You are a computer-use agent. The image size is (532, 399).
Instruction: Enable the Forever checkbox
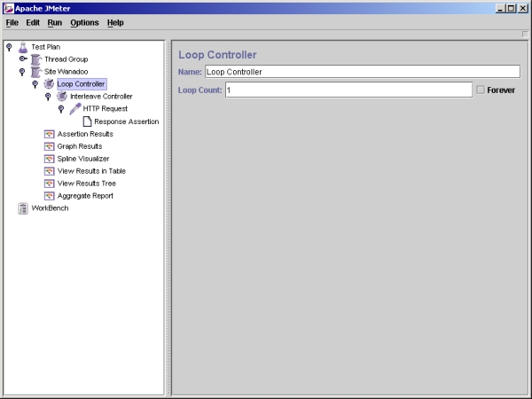481,90
